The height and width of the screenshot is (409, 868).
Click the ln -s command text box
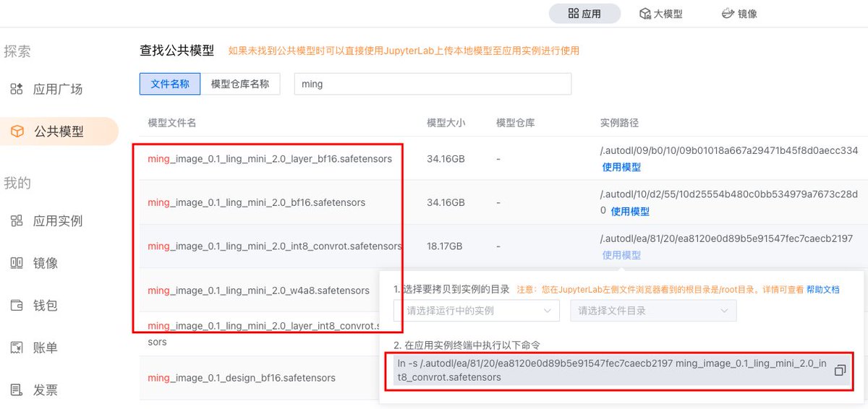(x=621, y=371)
